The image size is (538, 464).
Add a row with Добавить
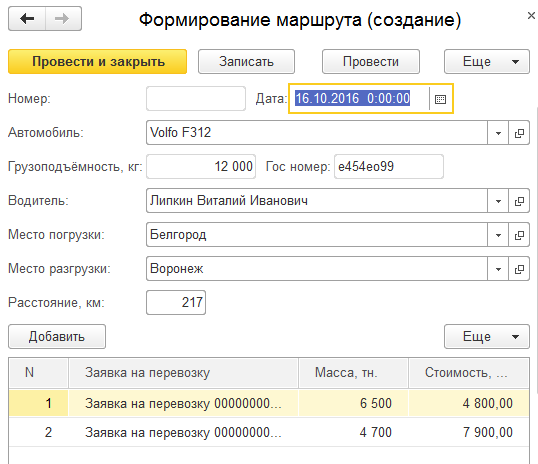tap(57, 336)
